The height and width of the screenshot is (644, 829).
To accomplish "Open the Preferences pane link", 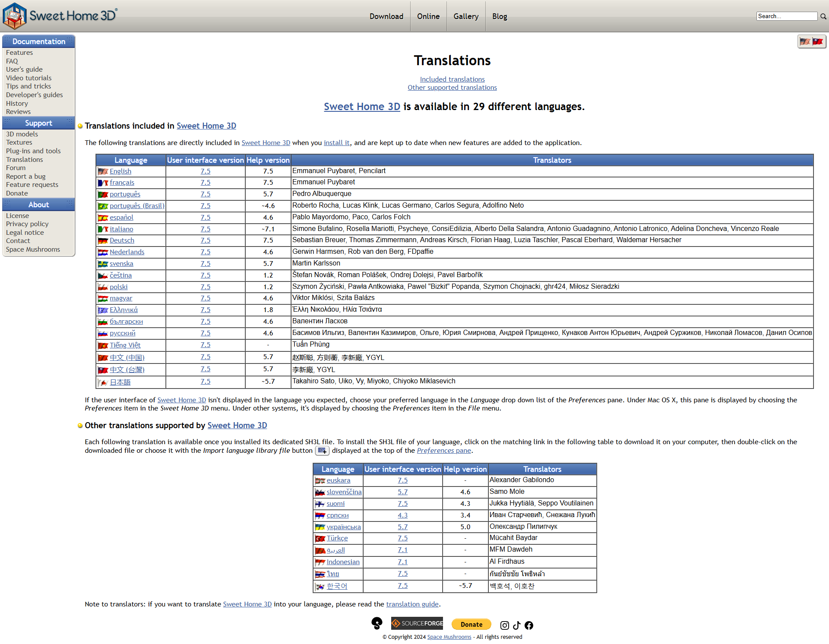I will click(444, 451).
